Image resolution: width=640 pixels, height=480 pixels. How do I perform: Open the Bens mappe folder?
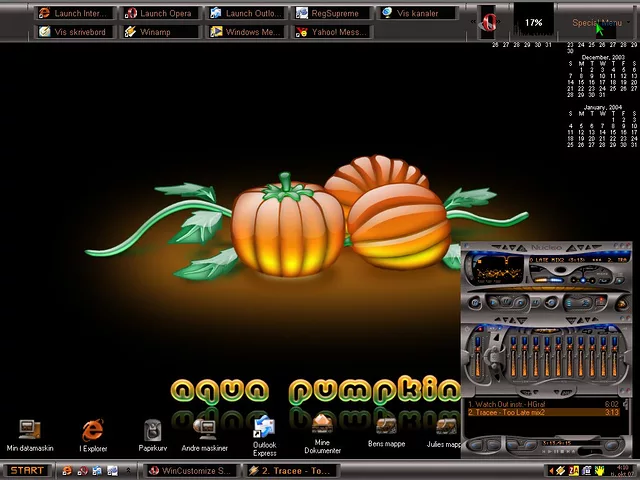386,426
